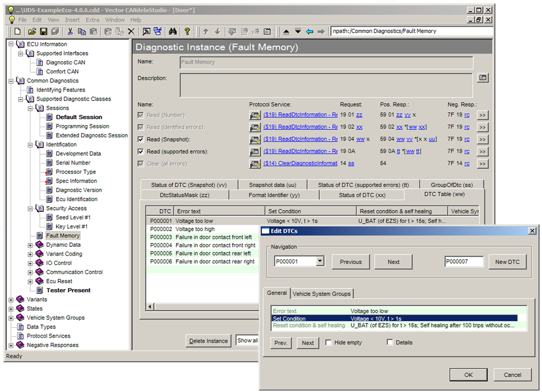542x392 pixels.
Task: Enable the Hide empty checkbox
Action: (x=328, y=343)
